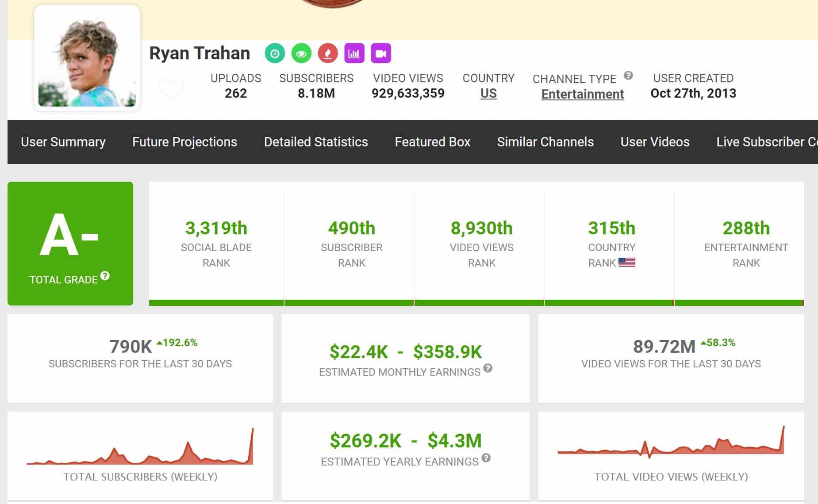Open the Live Subscriber Count tab
The height and width of the screenshot is (504, 818).
coord(767,142)
